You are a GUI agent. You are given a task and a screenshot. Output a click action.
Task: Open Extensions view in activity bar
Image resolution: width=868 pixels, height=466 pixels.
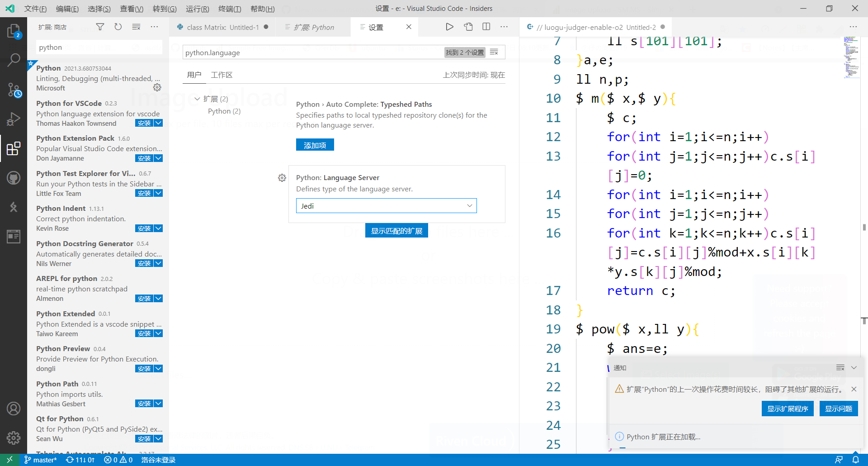[14, 148]
